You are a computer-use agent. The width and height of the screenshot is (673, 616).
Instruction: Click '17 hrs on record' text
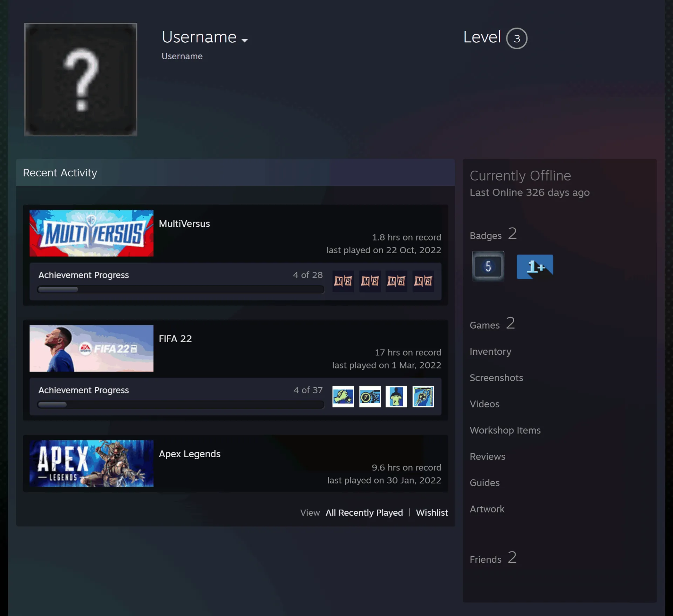(x=408, y=352)
